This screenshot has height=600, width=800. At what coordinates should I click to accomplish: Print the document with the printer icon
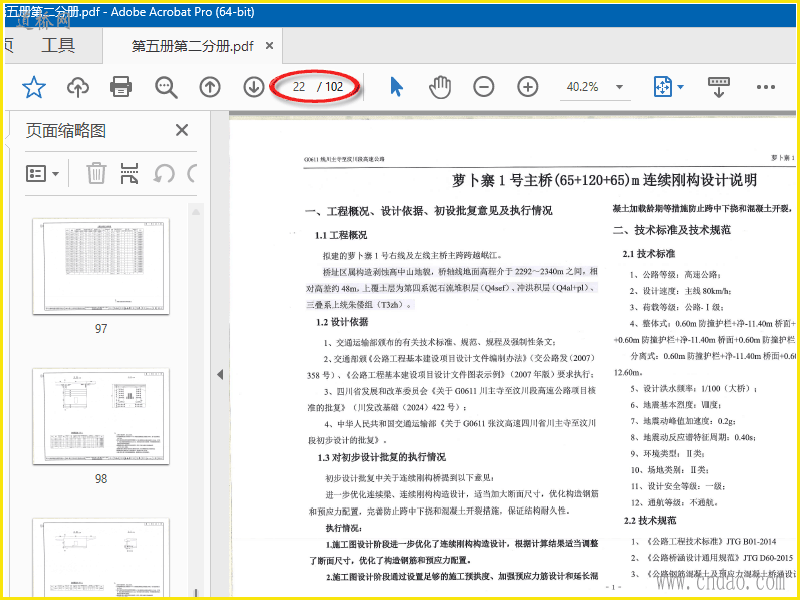(121, 87)
